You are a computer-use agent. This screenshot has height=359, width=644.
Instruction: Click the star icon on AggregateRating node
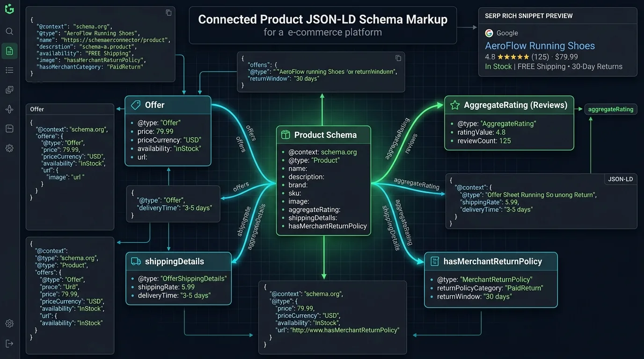pyautogui.click(x=454, y=105)
